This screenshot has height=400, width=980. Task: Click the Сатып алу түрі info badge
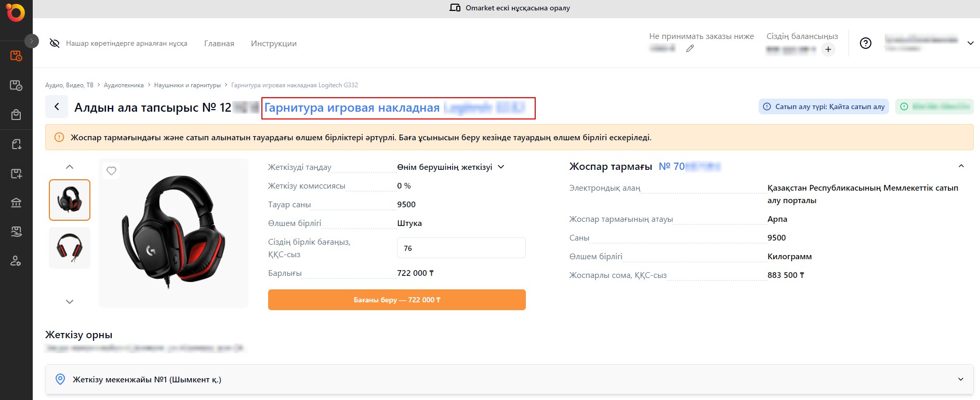(824, 106)
